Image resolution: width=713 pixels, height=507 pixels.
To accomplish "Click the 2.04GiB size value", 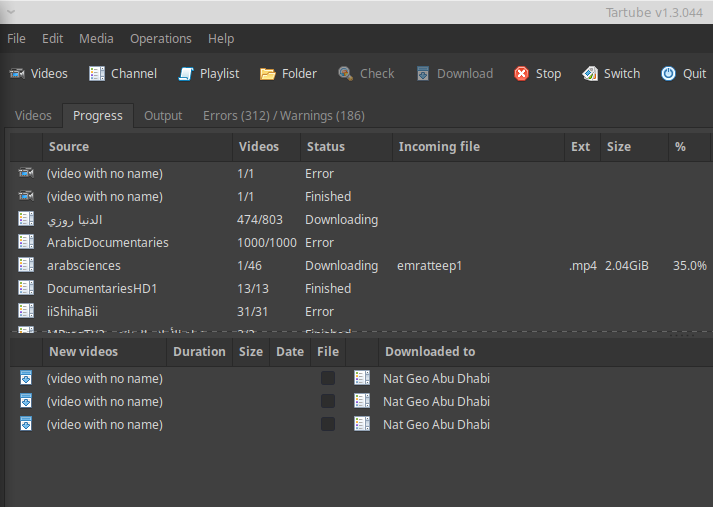I will pyautogui.click(x=627, y=266).
